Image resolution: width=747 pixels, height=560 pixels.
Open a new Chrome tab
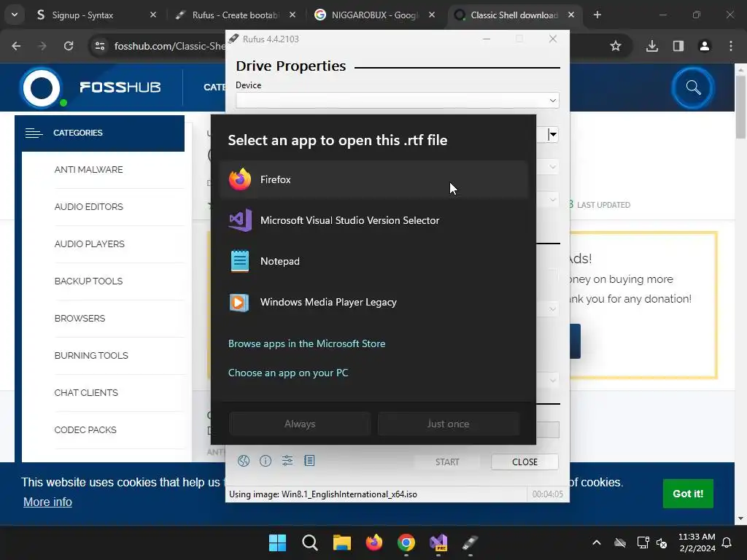pos(597,15)
